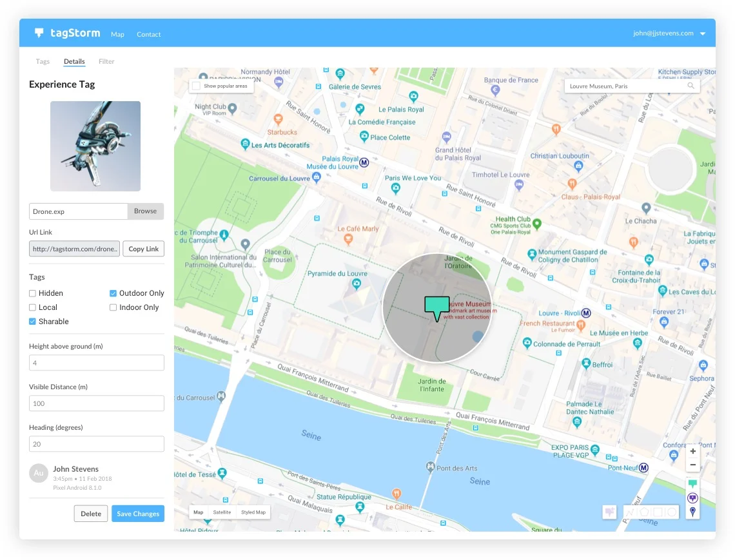Screen dimensions: 735x560
Task: Select the blue location pin tool
Action: [692, 512]
